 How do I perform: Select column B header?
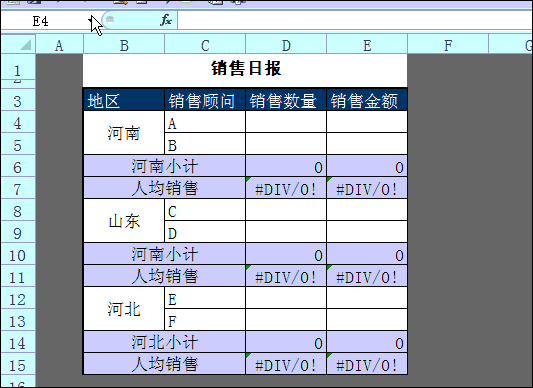coord(124,45)
